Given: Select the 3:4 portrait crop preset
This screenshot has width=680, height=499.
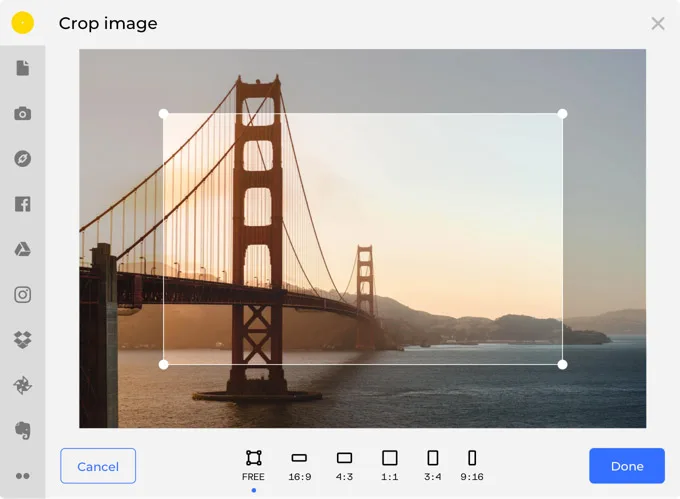Looking at the screenshot, I should [x=433, y=465].
